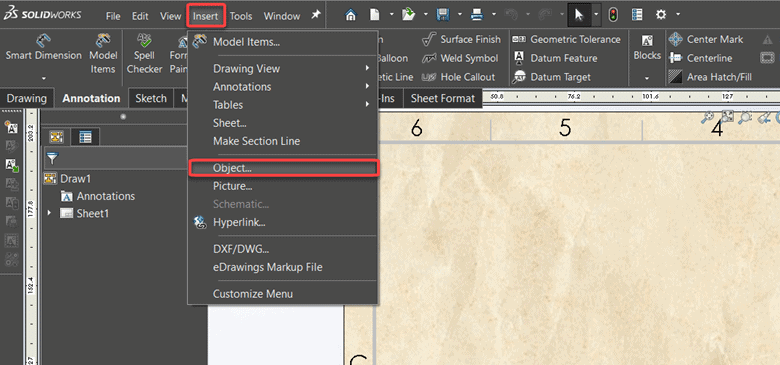
Task: Choose eDrawings Markup File
Action: (283, 267)
